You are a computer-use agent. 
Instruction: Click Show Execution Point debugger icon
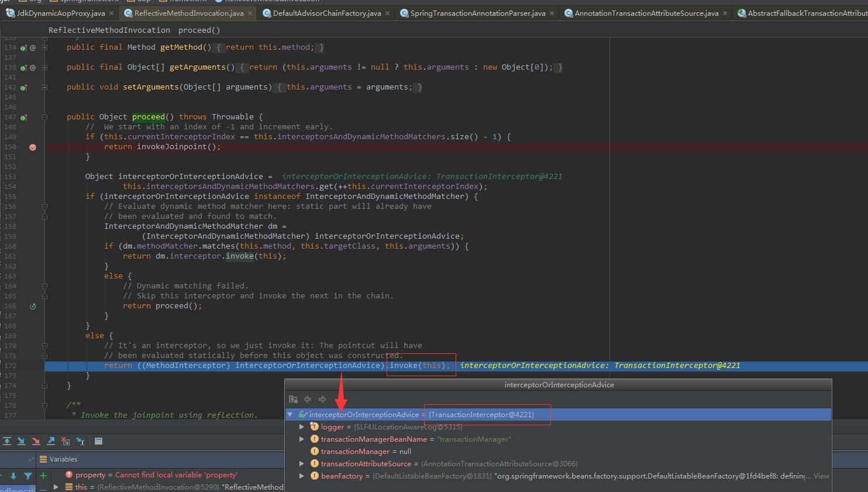(x=6, y=441)
